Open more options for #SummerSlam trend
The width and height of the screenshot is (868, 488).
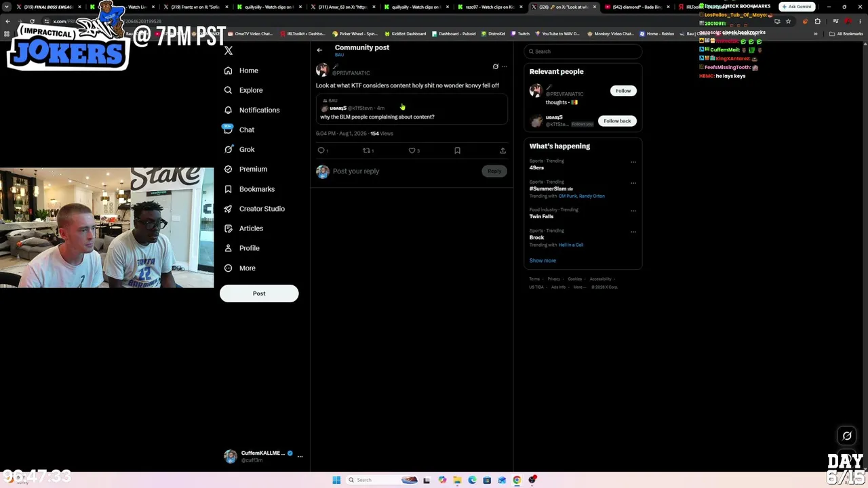tap(633, 183)
